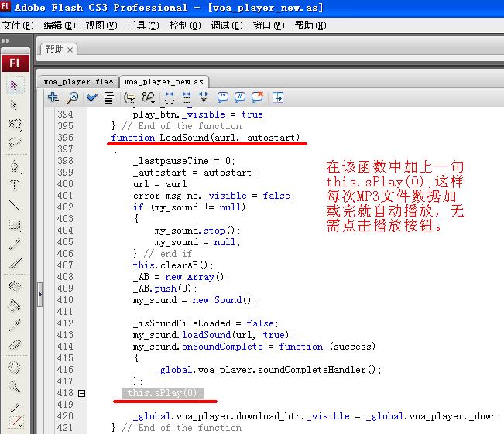
Task: Close the 帮助 panel tab
Action: click(x=70, y=50)
